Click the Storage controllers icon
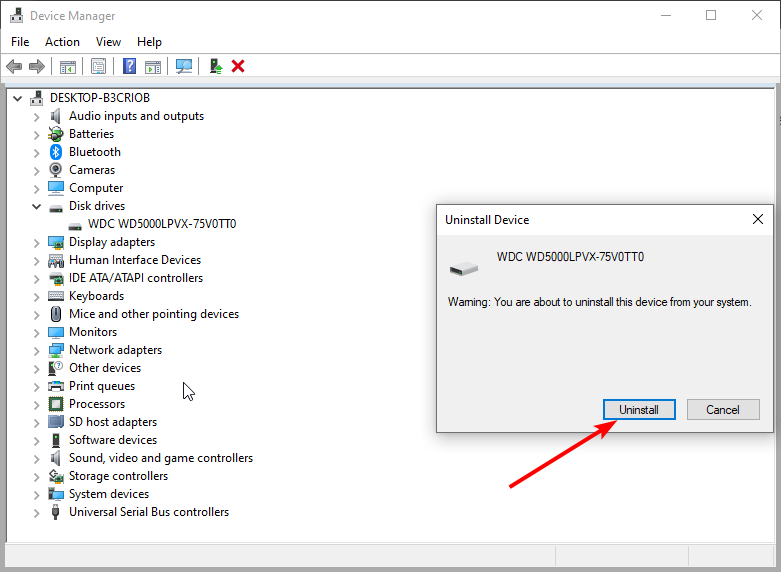This screenshot has height=572, width=781. point(56,476)
